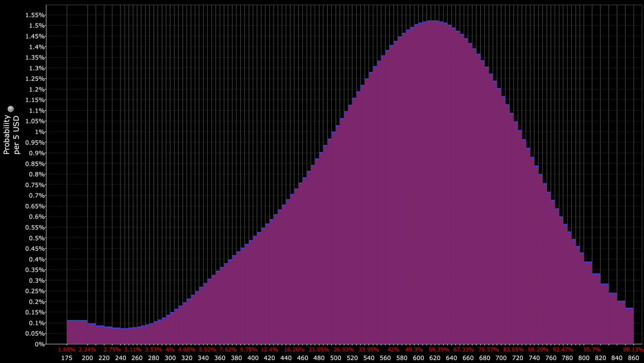Click the 21.05% red percentage label
This screenshot has height=363, width=644.
(319, 350)
